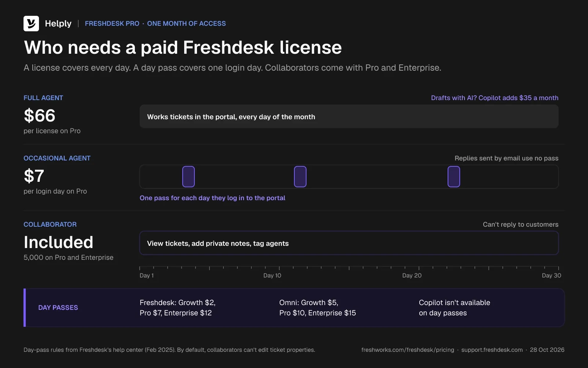Click 'Replies sent by email use no pass'
Viewport: 588px width, 368px height.
[x=506, y=158]
